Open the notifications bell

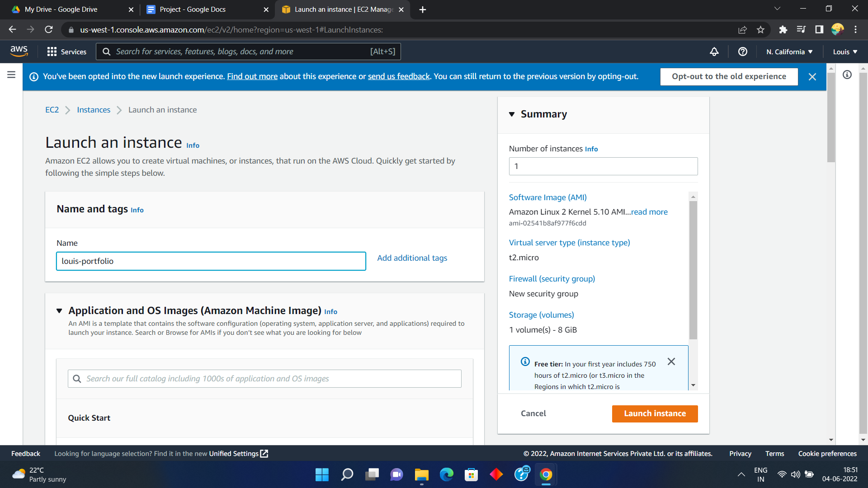714,52
